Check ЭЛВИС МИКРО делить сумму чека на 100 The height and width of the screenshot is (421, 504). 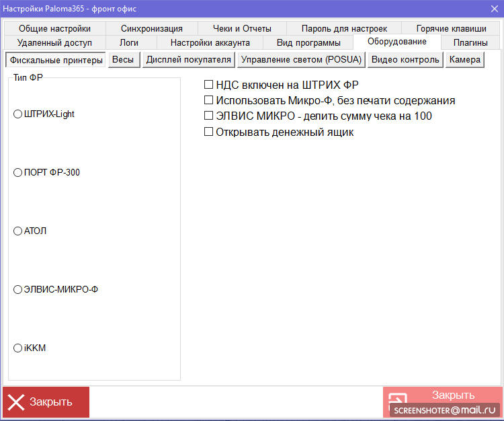[x=208, y=116]
